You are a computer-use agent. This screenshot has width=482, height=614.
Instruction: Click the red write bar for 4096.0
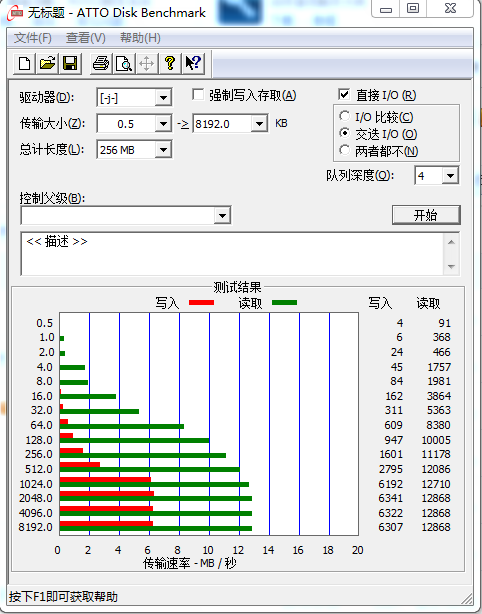tap(106, 508)
